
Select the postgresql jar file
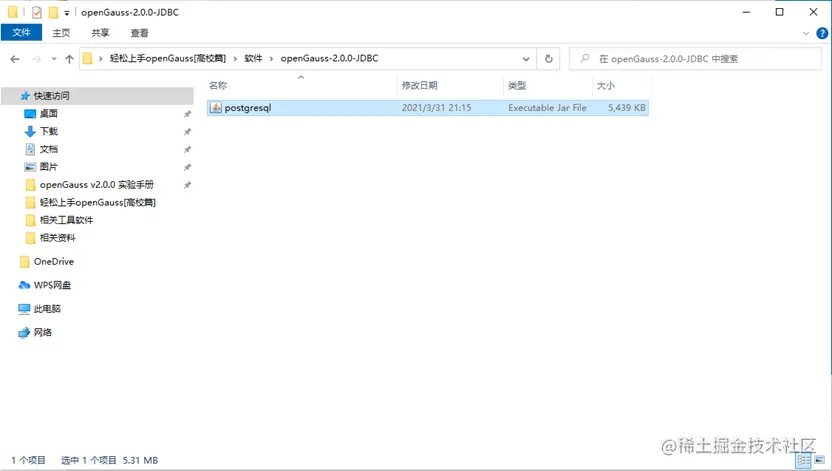tap(428, 108)
